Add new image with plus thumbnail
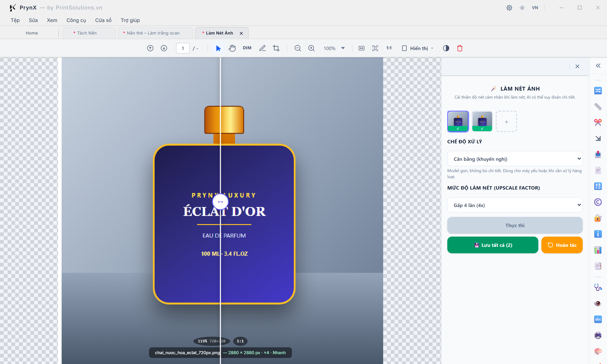This screenshot has height=364, width=607. coord(506,122)
